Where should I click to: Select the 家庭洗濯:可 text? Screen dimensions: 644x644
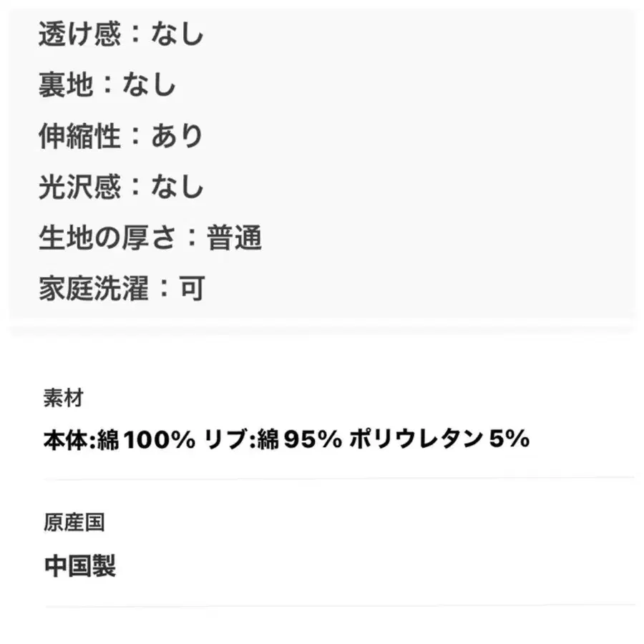[122, 289]
